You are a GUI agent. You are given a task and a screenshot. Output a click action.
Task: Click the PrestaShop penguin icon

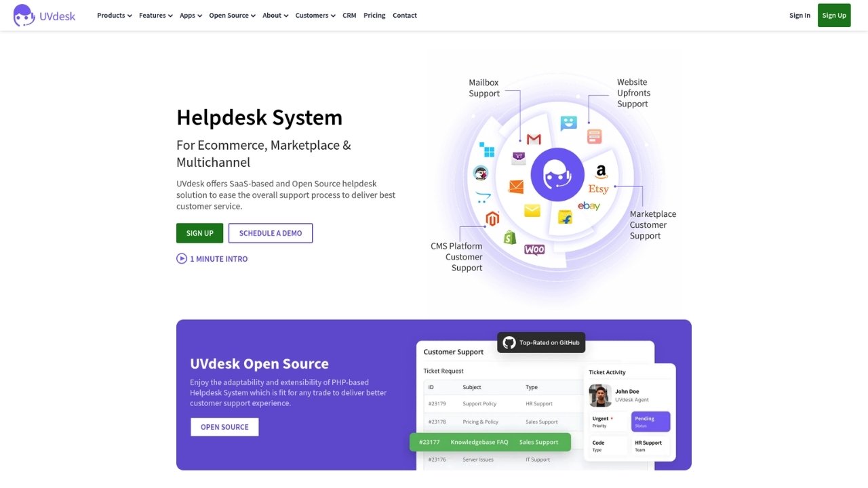(480, 174)
